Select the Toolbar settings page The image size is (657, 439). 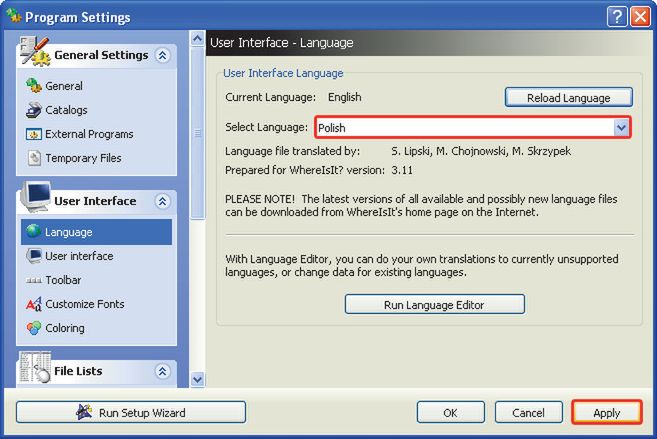coord(63,280)
